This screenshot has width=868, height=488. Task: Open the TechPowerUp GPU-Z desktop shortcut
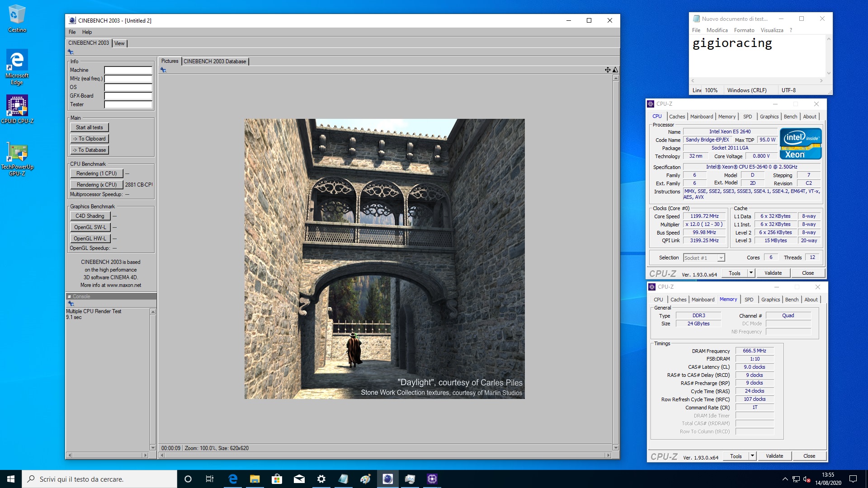tap(17, 159)
